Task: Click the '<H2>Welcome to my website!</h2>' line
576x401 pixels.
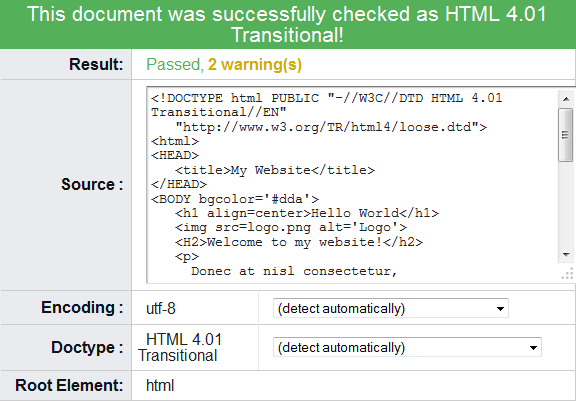Action: pos(299,242)
